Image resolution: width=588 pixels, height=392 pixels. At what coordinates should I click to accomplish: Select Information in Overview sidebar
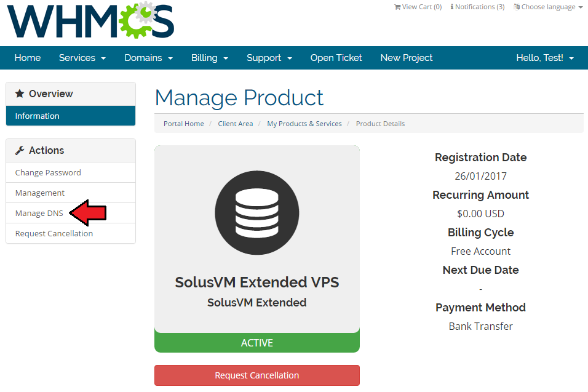click(x=71, y=116)
